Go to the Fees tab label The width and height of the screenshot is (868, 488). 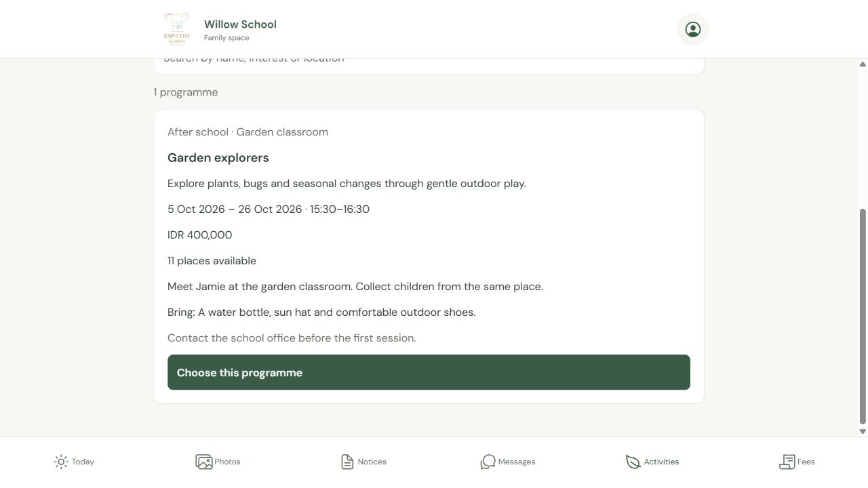click(x=806, y=462)
